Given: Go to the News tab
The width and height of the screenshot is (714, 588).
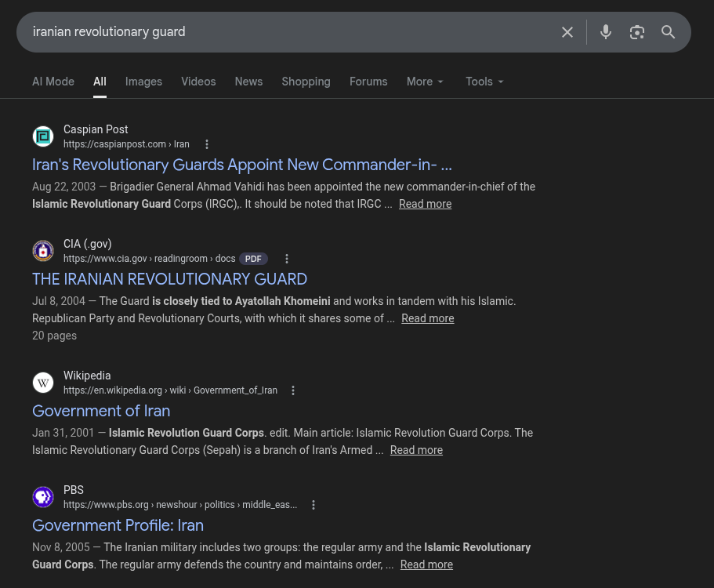Looking at the screenshot, I should coord(248,82).
